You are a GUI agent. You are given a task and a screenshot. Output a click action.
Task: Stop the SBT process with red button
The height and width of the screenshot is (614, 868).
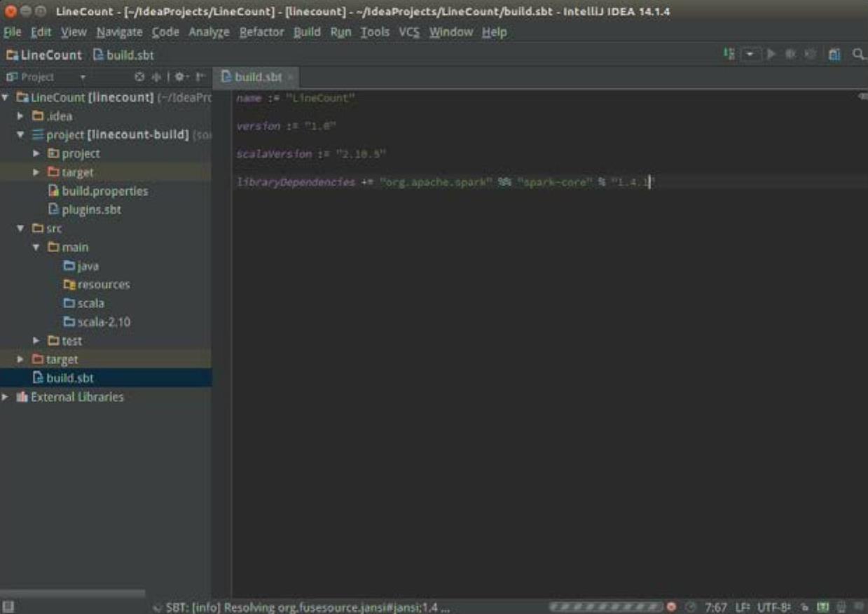(672, 606)
